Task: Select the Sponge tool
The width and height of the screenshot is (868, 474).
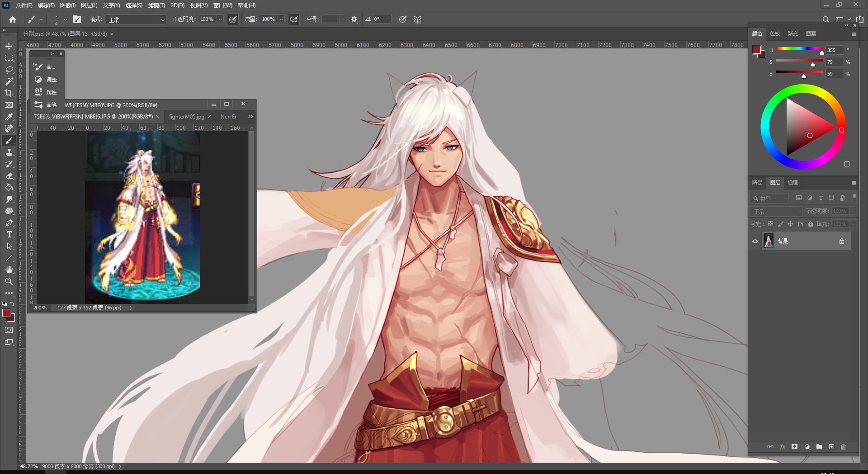Action: pos(9,211)
